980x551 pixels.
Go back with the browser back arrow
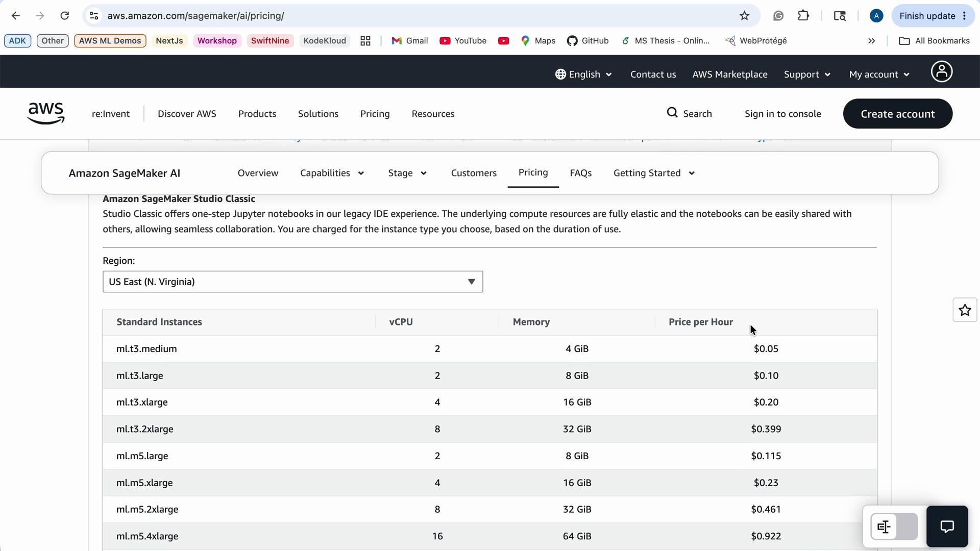click(x=16, y=16)
